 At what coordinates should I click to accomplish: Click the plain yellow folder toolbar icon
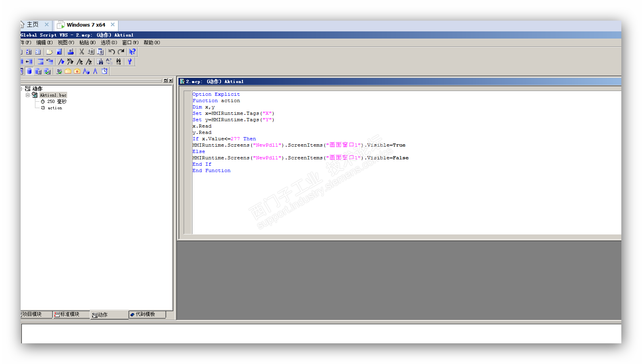click(68, 71)
